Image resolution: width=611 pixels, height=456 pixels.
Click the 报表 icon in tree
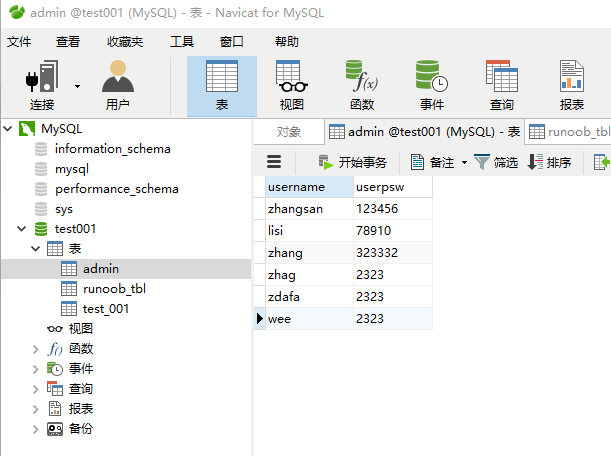pyautogui.click(x=55, y=409)
